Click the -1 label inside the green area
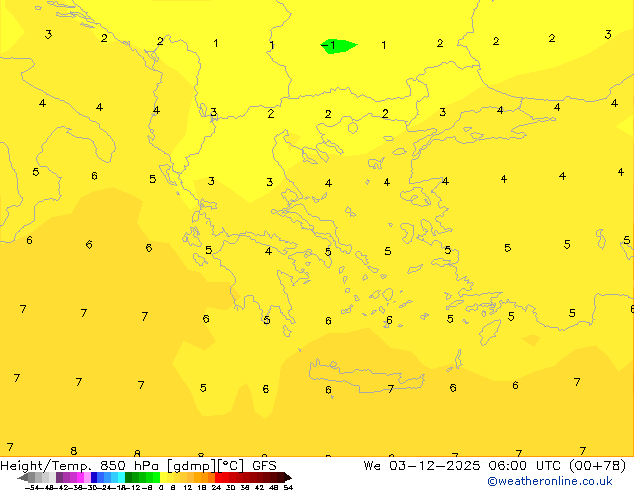The image size is (634, 490). click(x=328, y=45)
